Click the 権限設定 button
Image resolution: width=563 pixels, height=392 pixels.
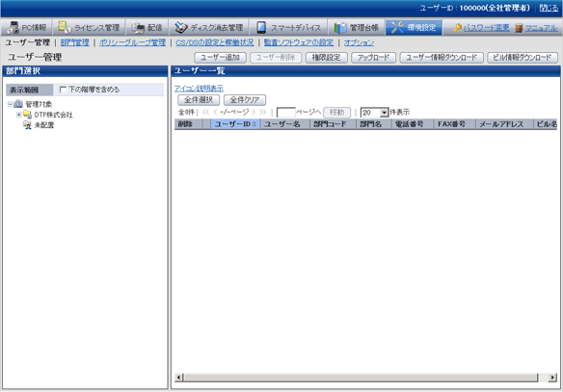pyautogui.click(x=327, y=58)
